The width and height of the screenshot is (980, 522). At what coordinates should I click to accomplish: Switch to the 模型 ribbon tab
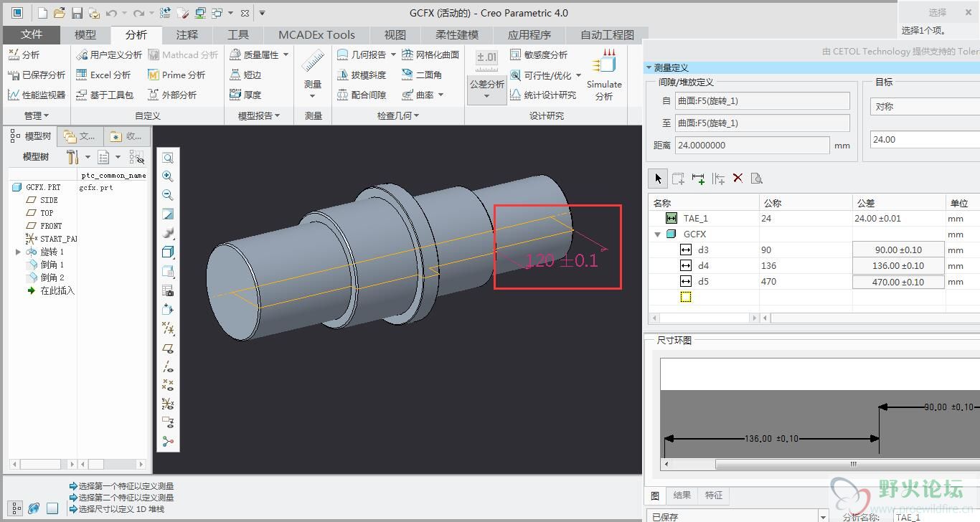pos(85,34)
